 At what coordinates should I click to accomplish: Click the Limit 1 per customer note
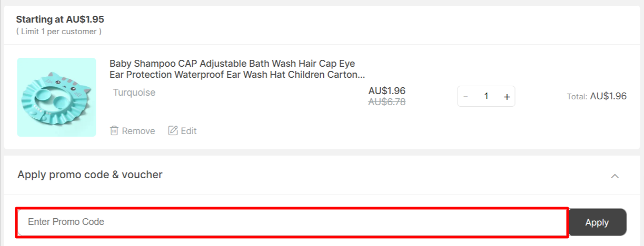coord(58,32)
